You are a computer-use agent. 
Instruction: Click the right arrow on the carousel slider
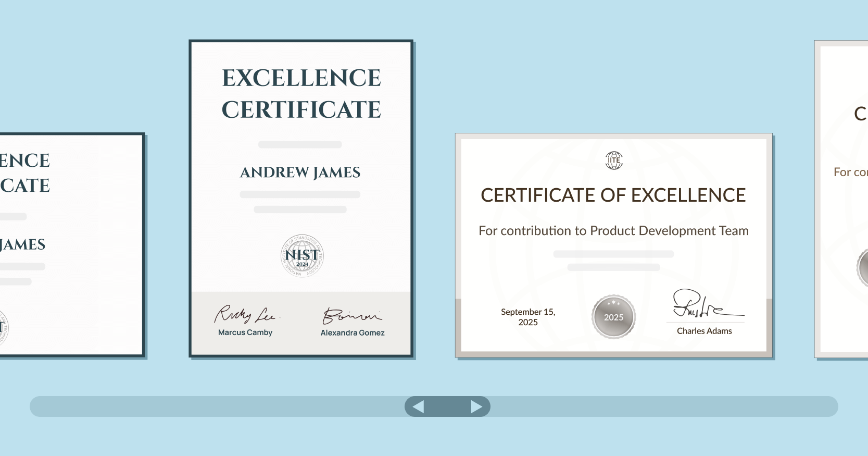476,406
